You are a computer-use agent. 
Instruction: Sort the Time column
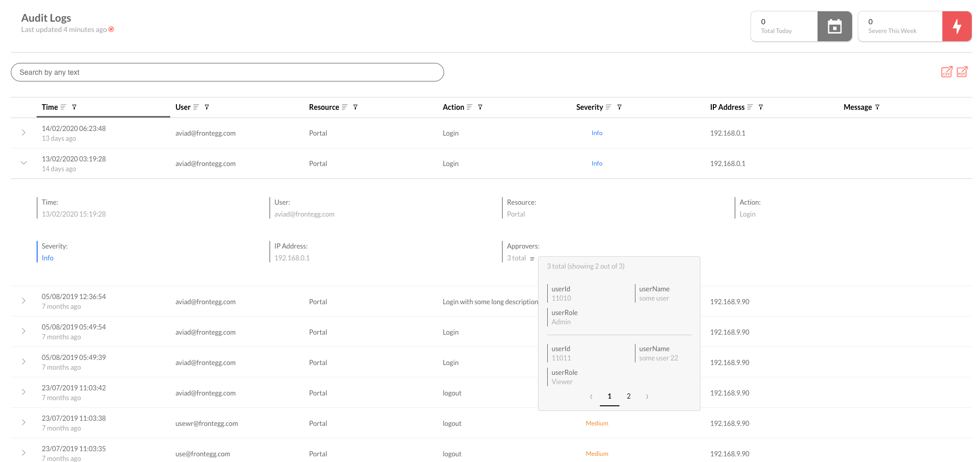[63, 107]
